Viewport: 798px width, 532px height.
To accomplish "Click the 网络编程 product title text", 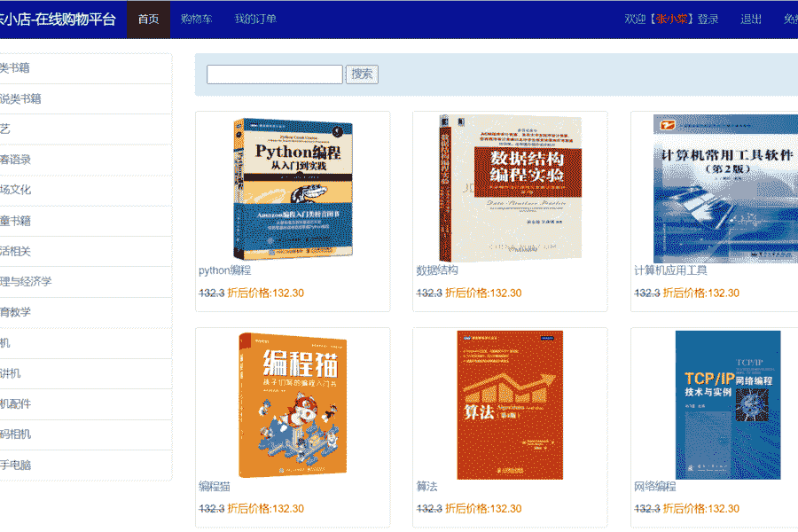I will tap(655, 487).
